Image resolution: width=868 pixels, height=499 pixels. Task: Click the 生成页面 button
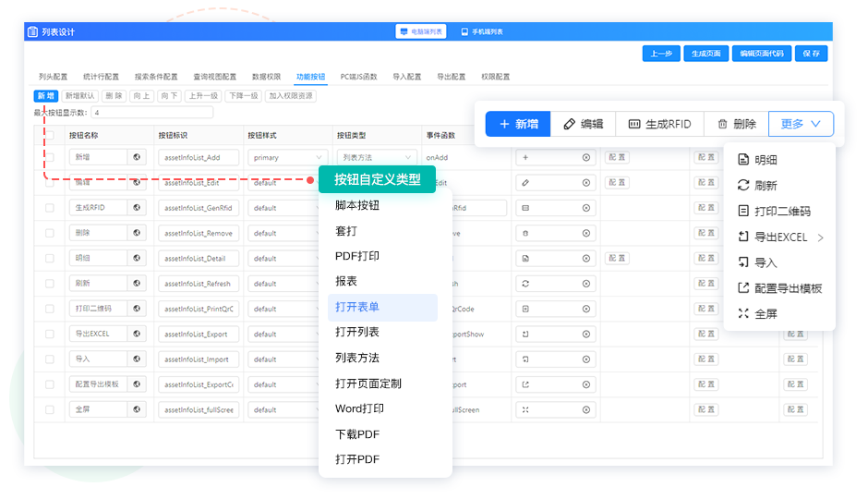pyautogui.click(x=705, y=54)
